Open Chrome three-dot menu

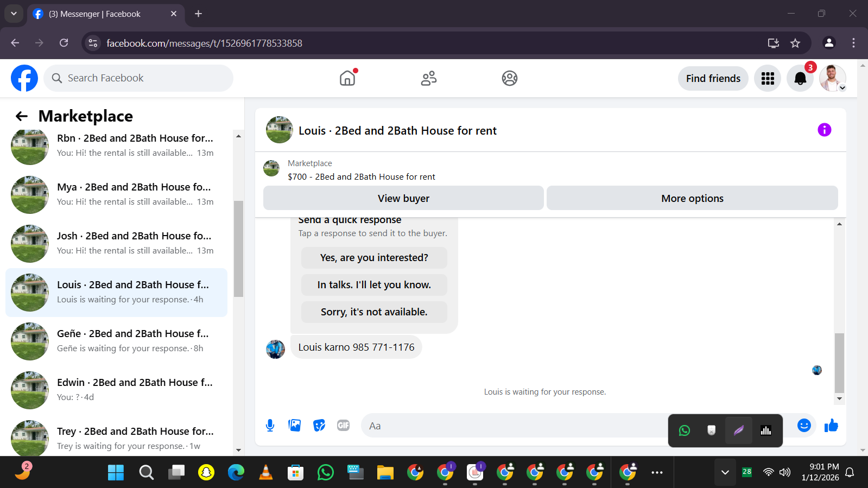[853, 43]
